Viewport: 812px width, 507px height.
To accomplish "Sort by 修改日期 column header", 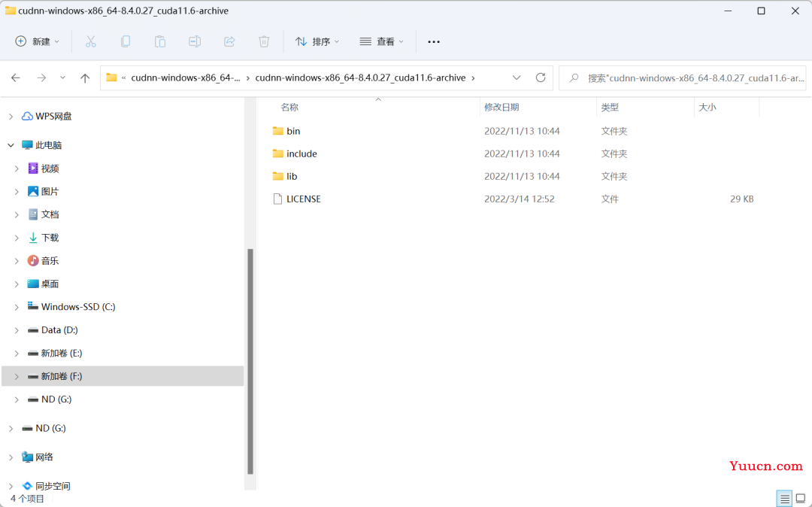I will [501, 108].
